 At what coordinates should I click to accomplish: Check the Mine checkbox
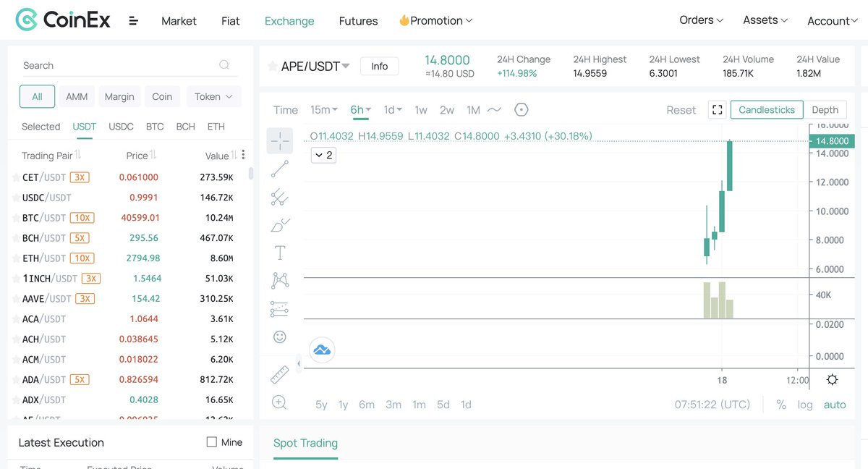pos(212,442)
